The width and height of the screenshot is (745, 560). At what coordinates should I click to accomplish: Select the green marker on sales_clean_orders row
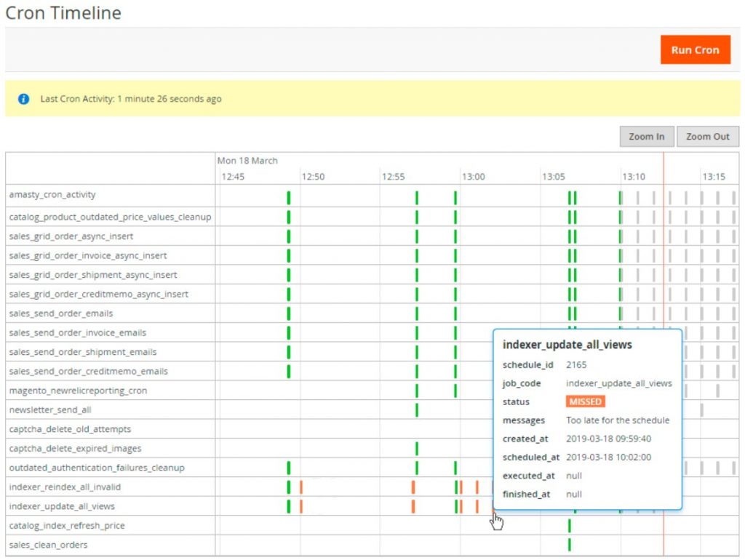[x=570, y=544]
